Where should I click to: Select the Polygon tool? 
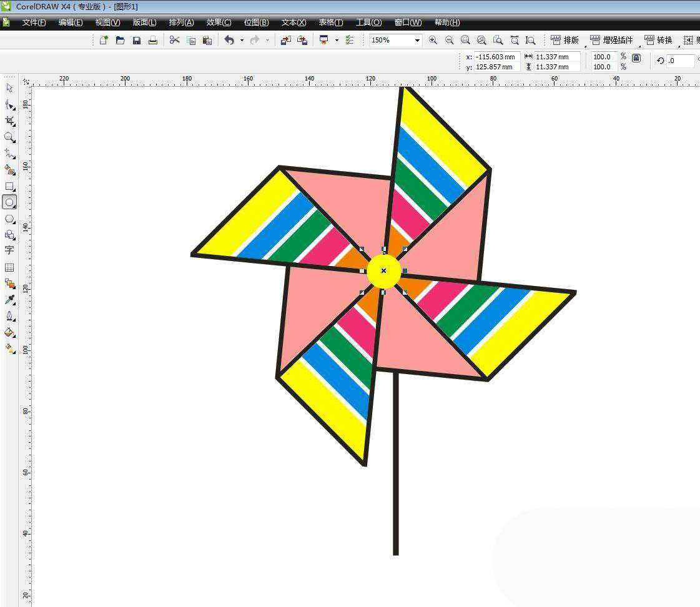(x=9, y=219)
